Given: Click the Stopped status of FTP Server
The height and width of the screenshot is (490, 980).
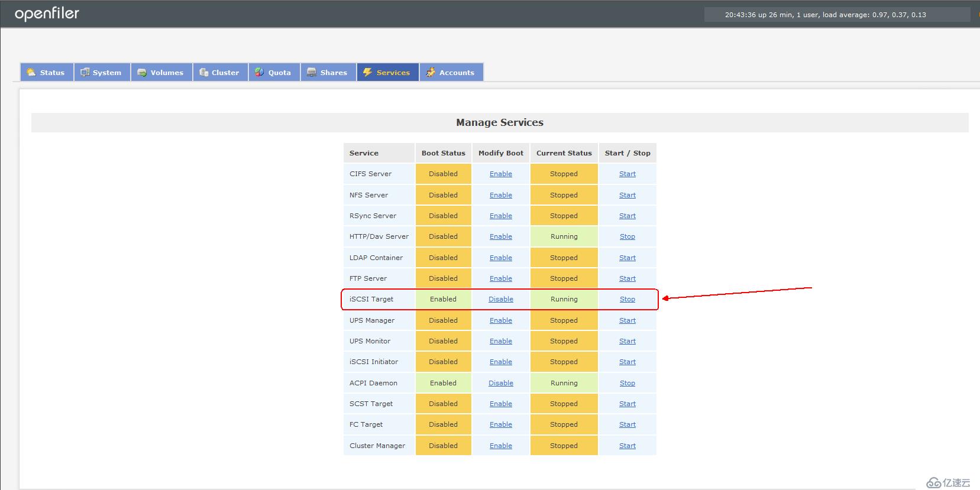Looking at the screenshot, I should 564,278.
